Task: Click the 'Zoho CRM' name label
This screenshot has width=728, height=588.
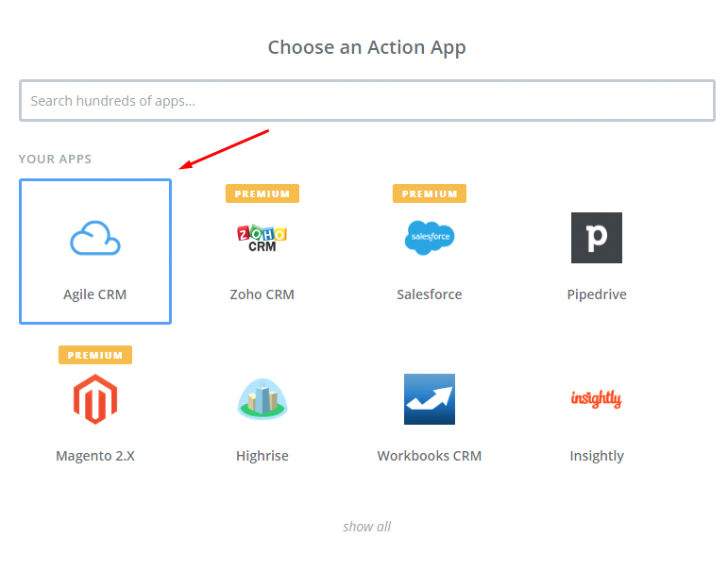Action: (x=262, y=294)
